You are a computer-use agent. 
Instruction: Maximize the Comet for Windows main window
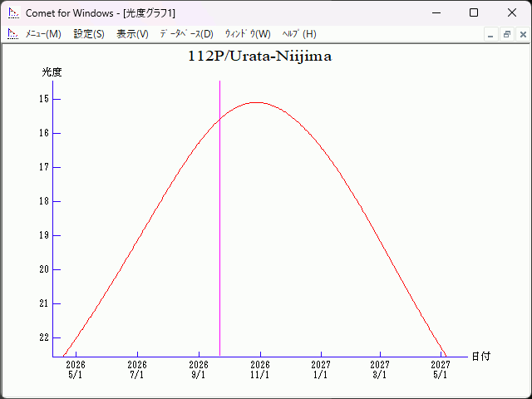pyautogui.click(x=474, y=12)
